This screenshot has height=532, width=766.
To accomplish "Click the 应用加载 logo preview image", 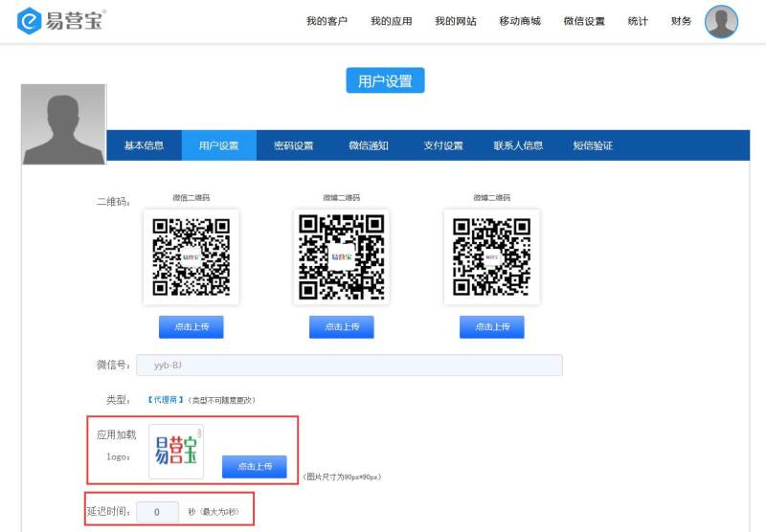I will tap(176, 452).
